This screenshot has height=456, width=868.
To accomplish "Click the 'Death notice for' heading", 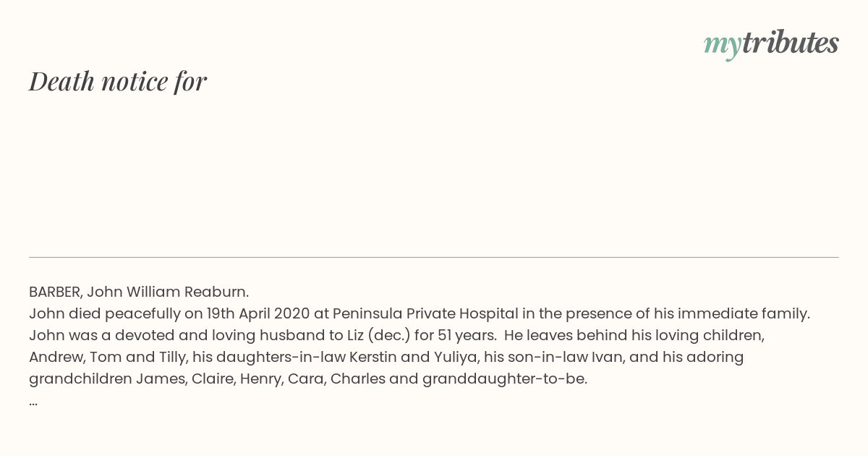I will coord(118,81).
